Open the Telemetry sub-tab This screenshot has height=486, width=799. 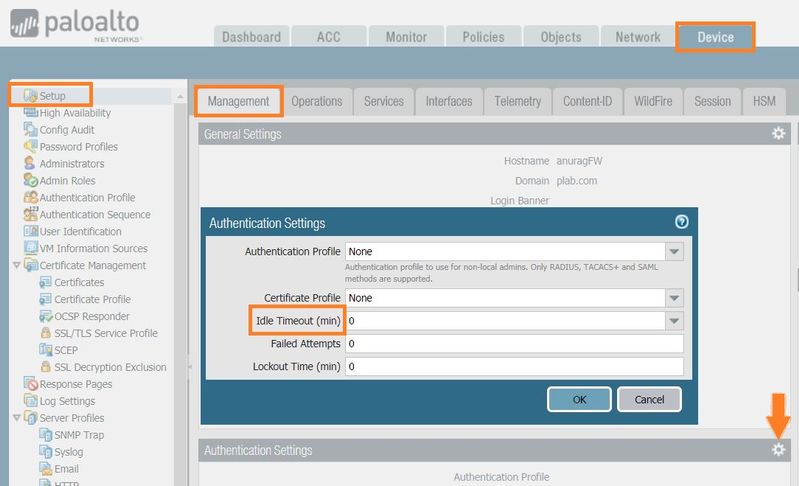tap(518, 101)
